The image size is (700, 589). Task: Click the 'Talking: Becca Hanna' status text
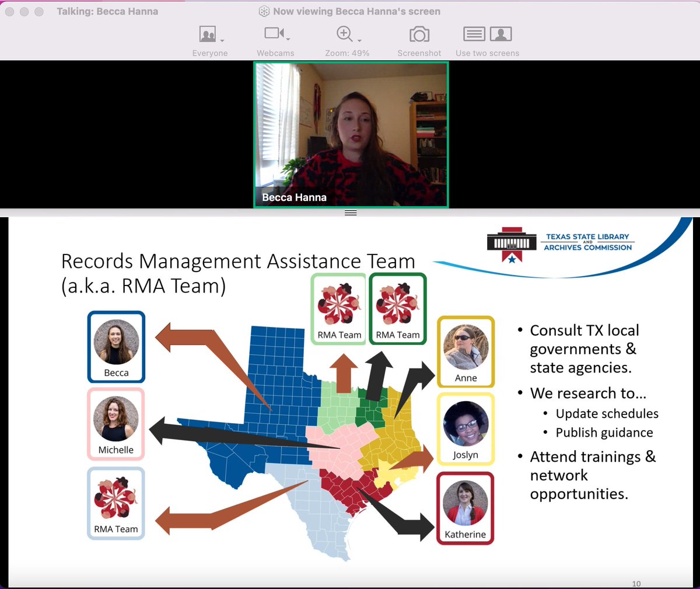107,11
